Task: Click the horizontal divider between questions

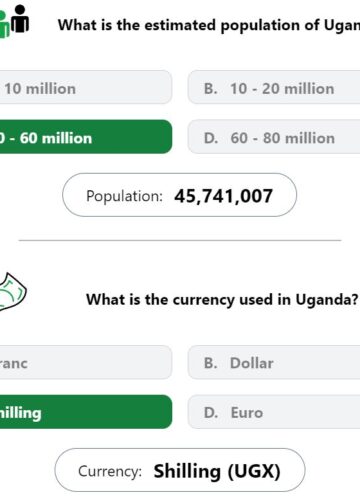Action: point(180,240)
